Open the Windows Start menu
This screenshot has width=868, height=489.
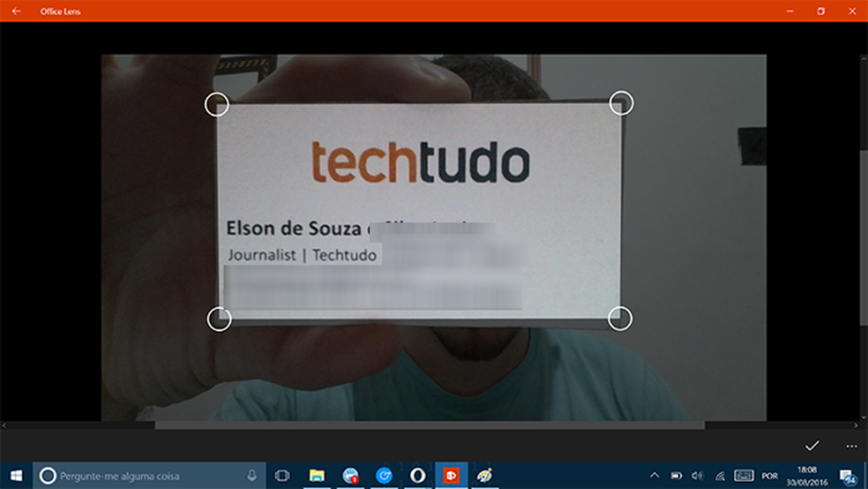[x=16, y=476]
